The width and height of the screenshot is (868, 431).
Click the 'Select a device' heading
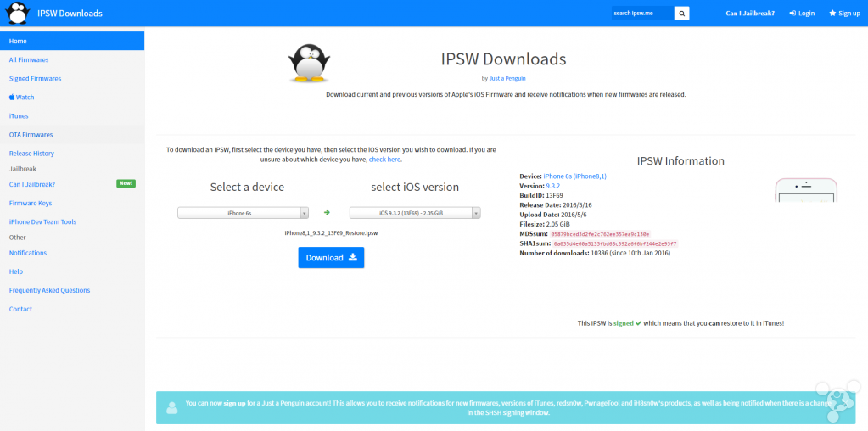click(247, 187)
